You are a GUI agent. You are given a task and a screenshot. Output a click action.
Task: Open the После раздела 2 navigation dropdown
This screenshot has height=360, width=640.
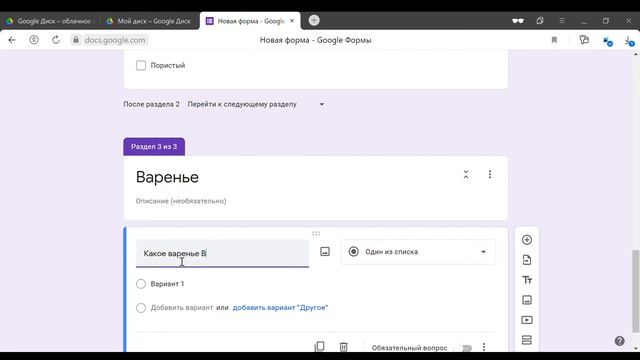[256, 104]
